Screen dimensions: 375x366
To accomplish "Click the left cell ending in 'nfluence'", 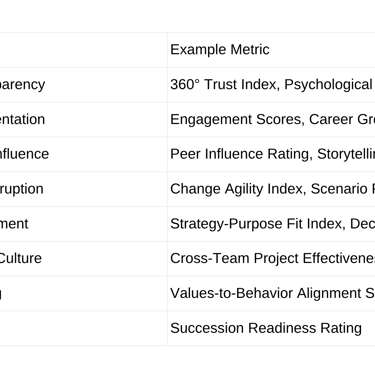I will (83, 154).
